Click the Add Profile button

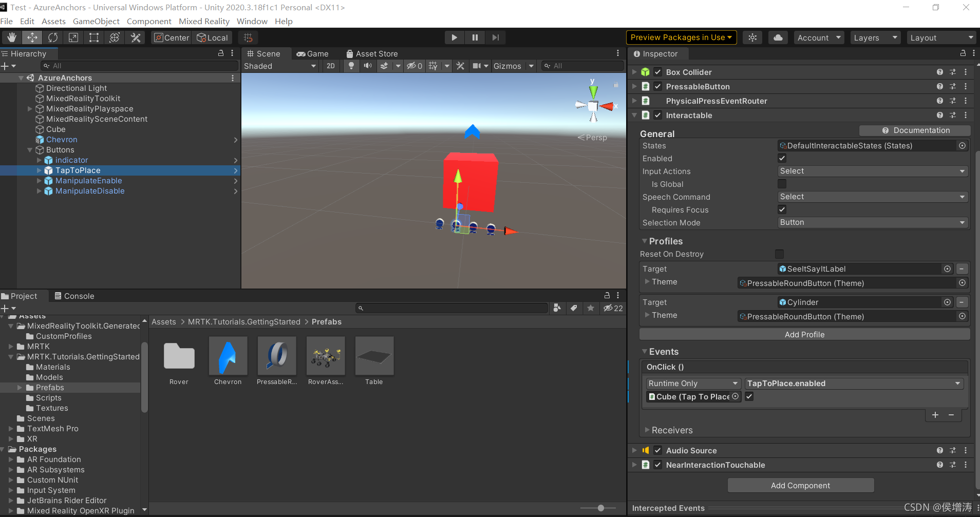point(804,334)
